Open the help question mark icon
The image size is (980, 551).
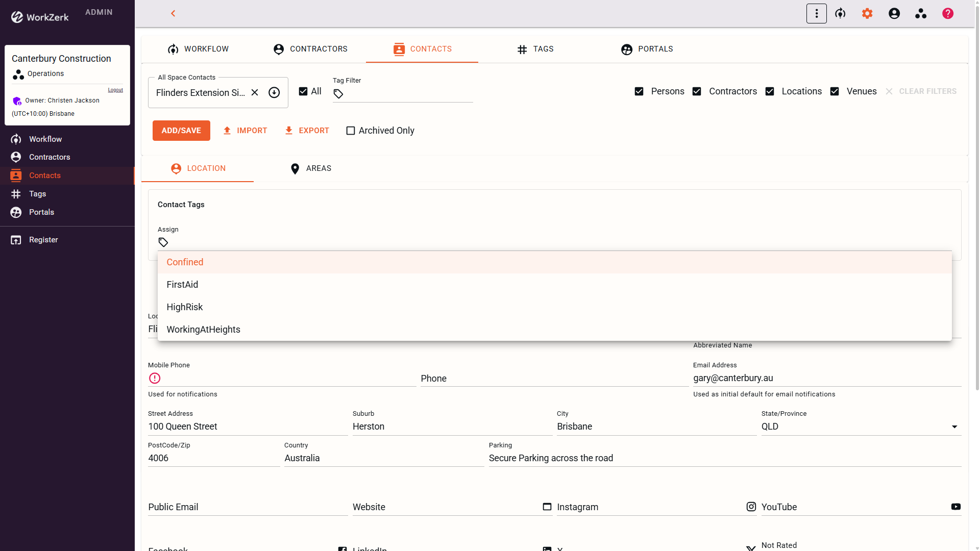[947, 14]
